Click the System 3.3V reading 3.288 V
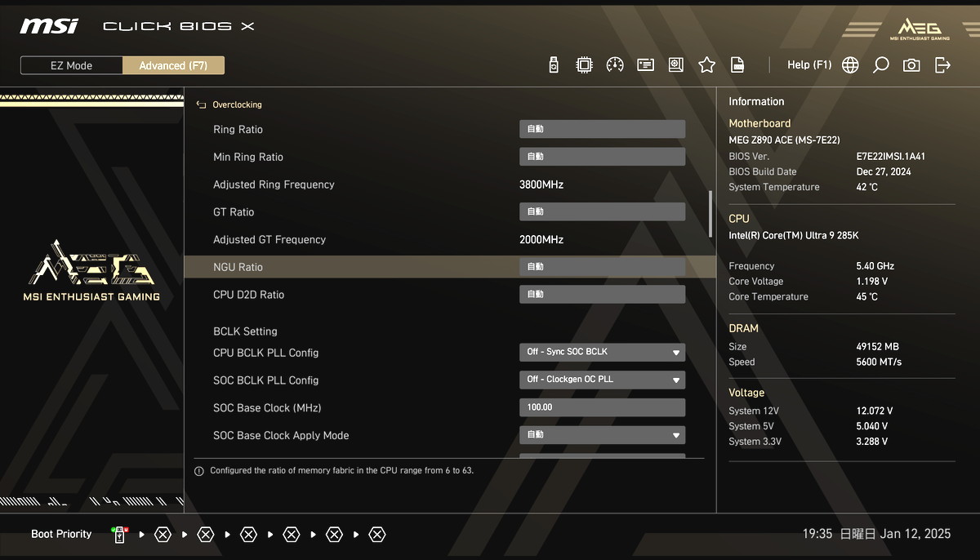The width and height of the screenshot is (980, 560). (x=874, y=442)
